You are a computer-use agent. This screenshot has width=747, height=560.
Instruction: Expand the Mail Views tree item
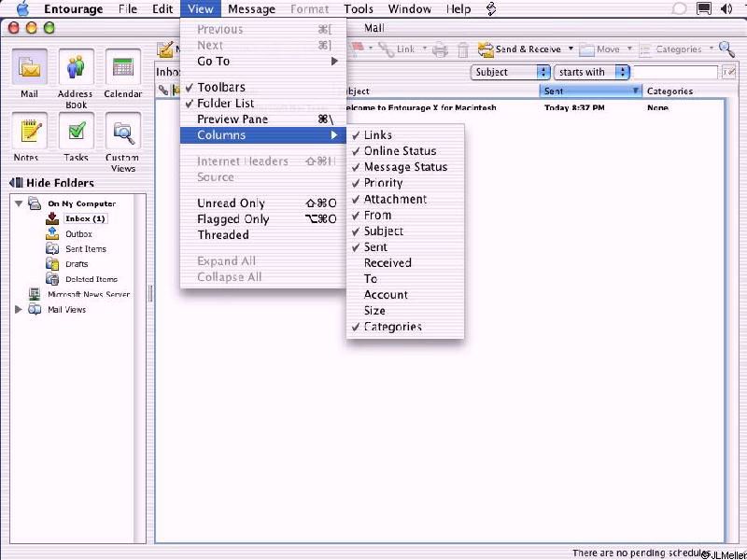pyautogui.click(x=19, y=310)
